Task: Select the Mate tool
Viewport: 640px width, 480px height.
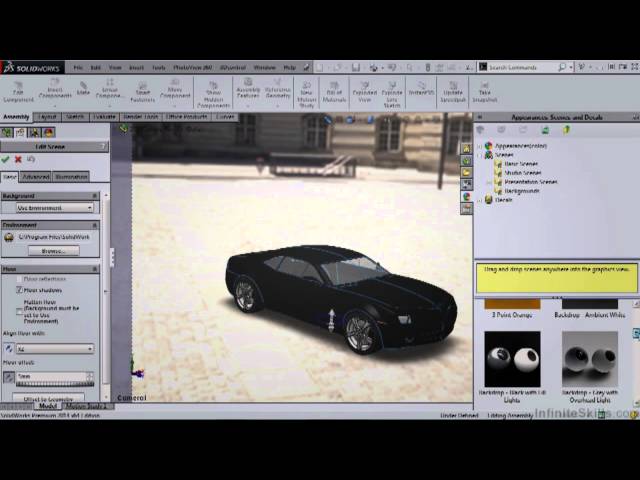Action: tap(83, 88)
